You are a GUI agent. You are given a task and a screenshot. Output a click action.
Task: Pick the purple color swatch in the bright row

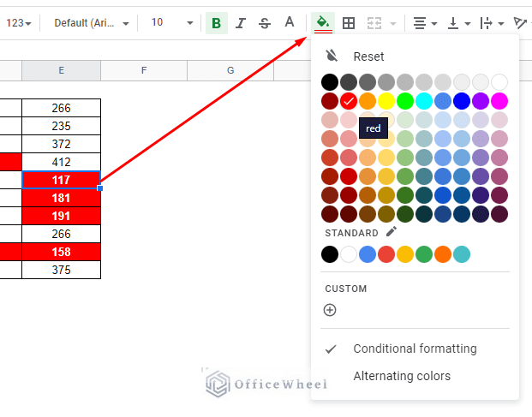pos(481,101)
